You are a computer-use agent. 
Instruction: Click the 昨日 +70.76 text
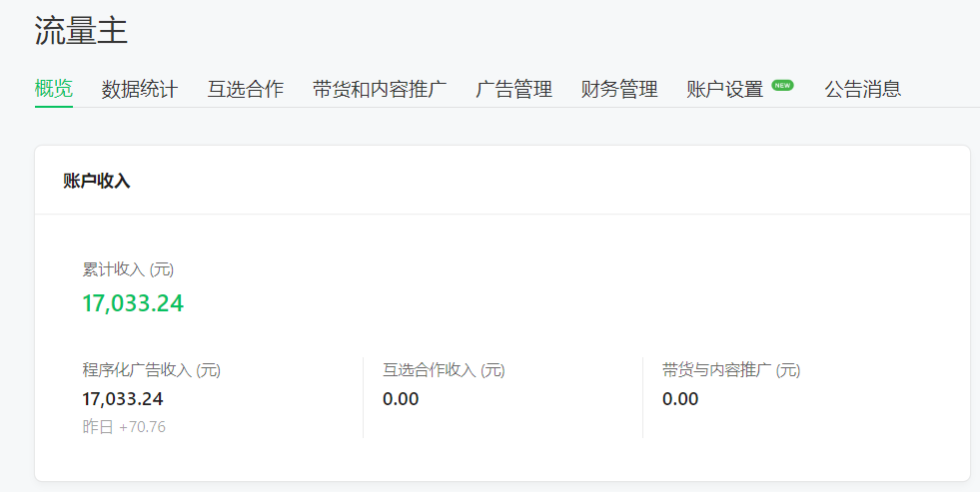click(124, 427)
